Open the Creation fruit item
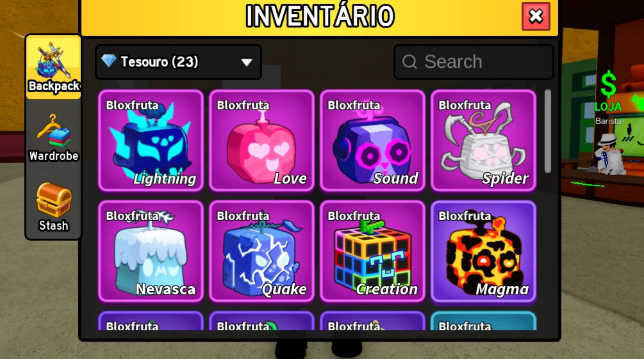 pos(372,251)
